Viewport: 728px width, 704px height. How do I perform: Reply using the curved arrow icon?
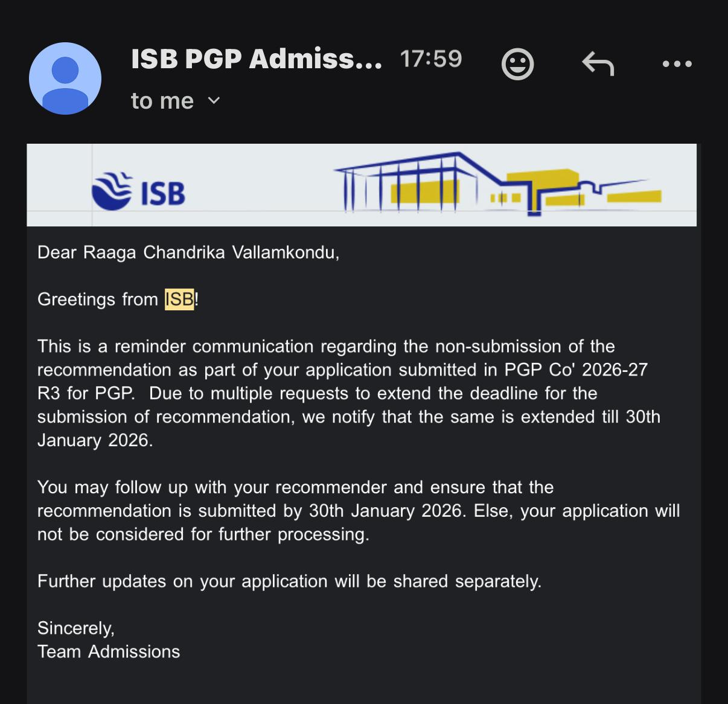pyautogui.click(x=598, y=63)
